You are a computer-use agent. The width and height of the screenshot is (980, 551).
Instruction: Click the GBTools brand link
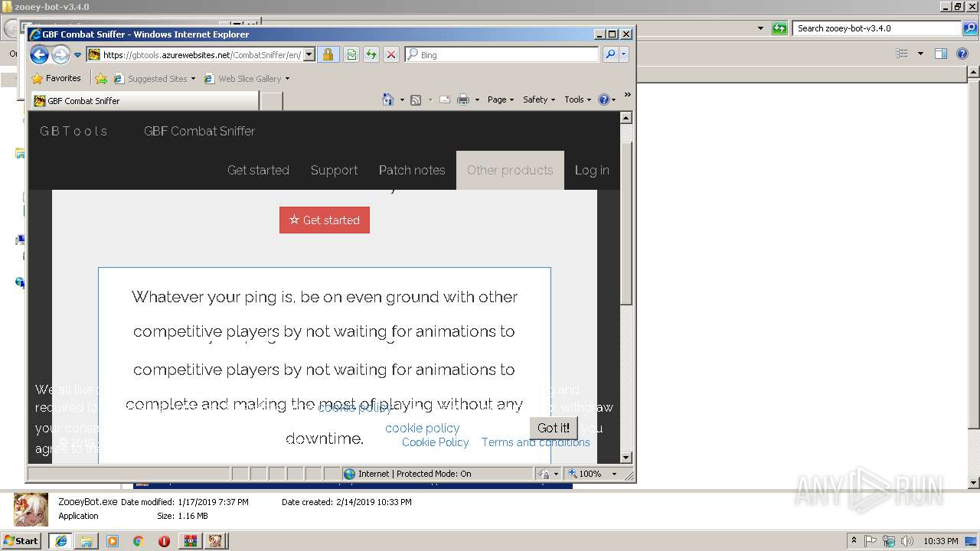[x=73, y=131]
